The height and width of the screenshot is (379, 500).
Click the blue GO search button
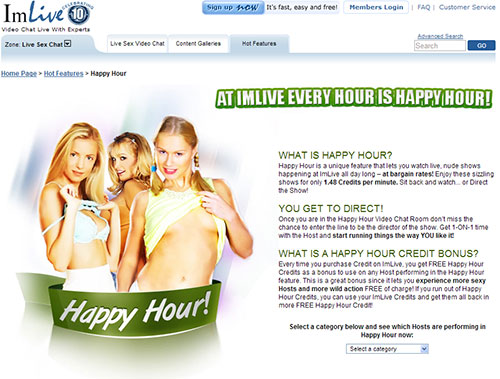[x=481, y=46]
